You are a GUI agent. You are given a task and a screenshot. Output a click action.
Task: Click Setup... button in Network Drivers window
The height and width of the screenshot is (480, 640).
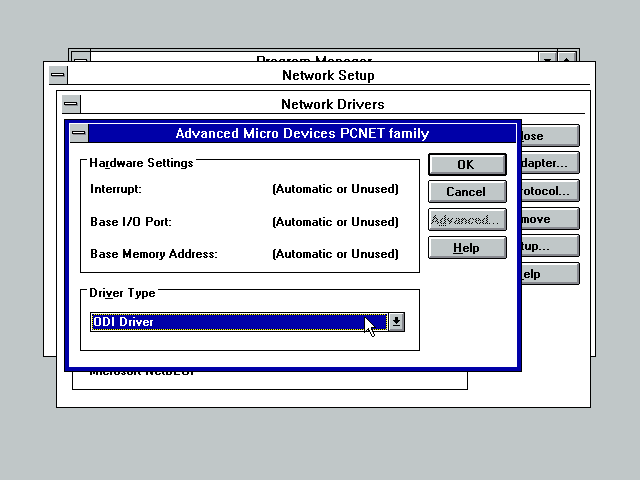(550, 246)
